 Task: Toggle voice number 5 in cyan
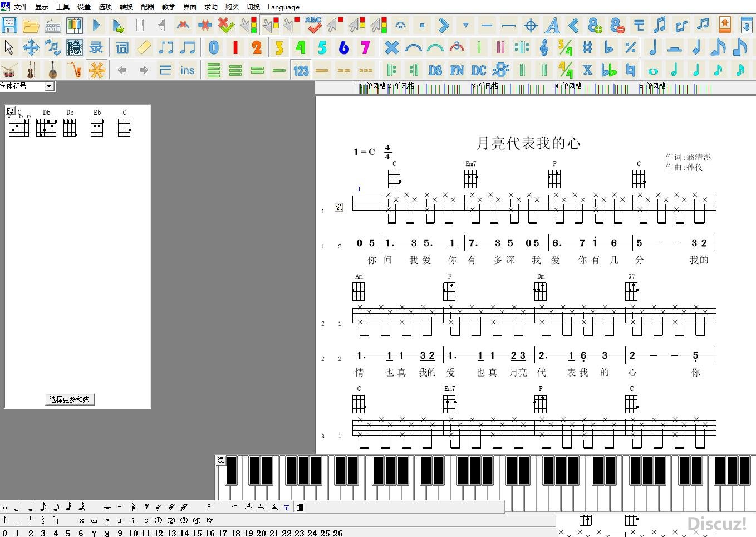coord(322,47)
